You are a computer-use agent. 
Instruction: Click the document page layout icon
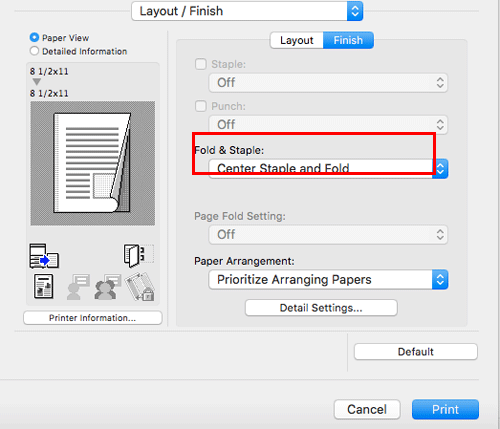[x=44, y=286]
